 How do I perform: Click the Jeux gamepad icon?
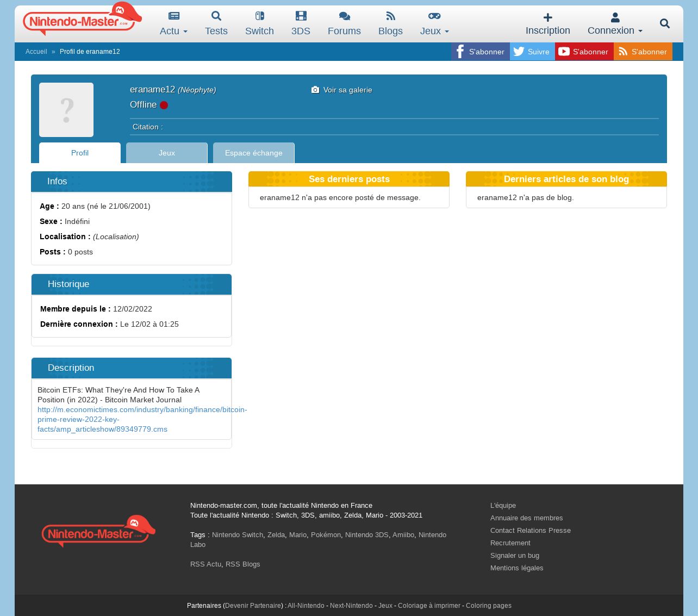point(434,16)
